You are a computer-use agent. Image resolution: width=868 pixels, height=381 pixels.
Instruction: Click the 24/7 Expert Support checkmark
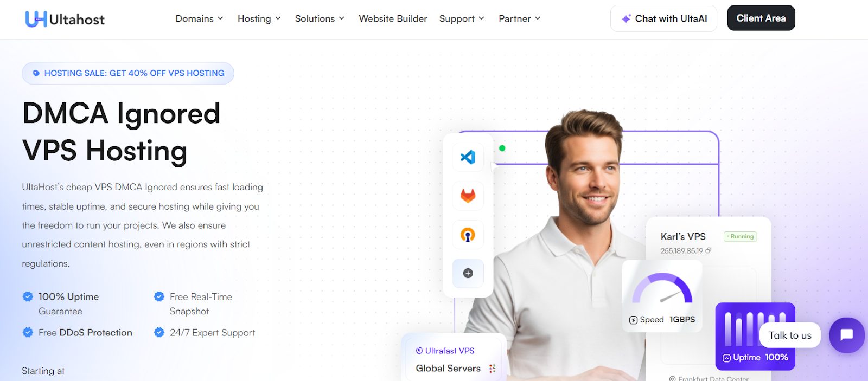tap(159, 332)
